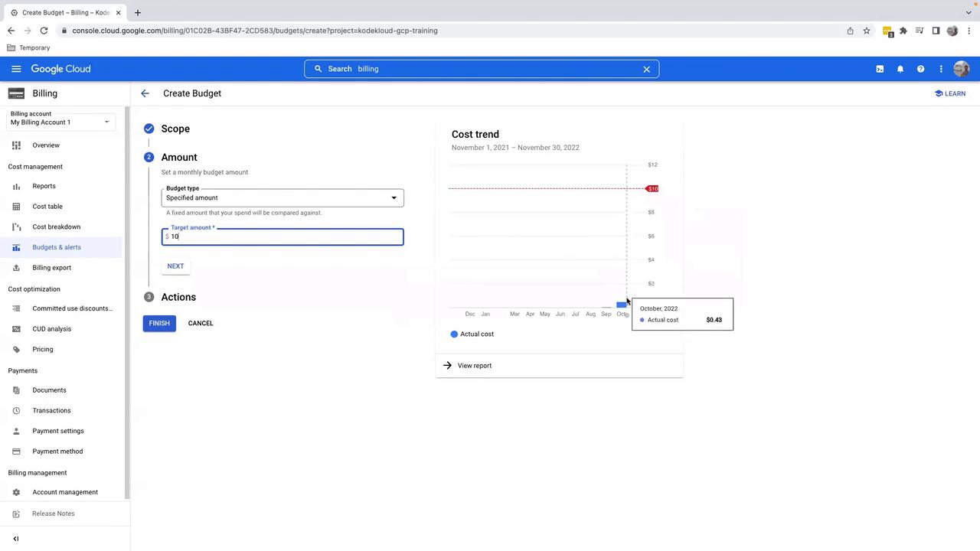Expand the Actions step

click(x=178, y=297)
